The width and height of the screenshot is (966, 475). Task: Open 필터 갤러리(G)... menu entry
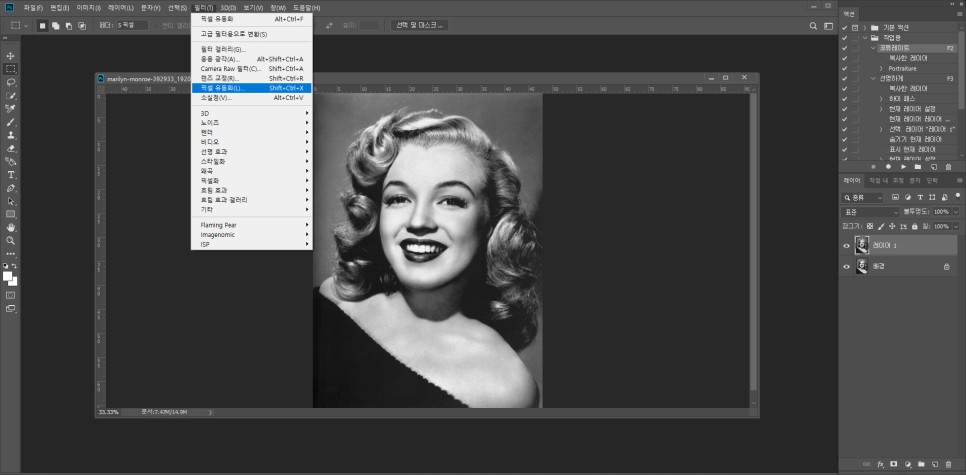(x=252, y=49)
